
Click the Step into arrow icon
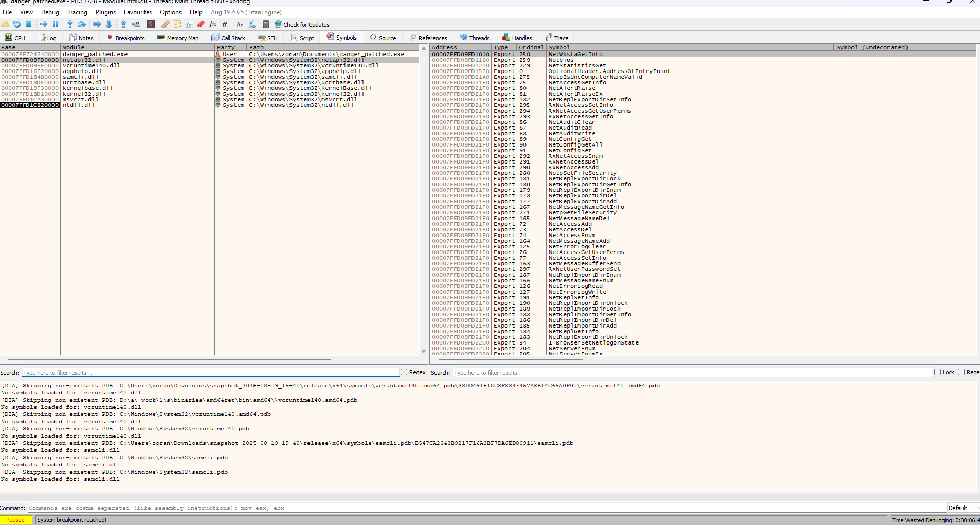click(x=70, y=24)
